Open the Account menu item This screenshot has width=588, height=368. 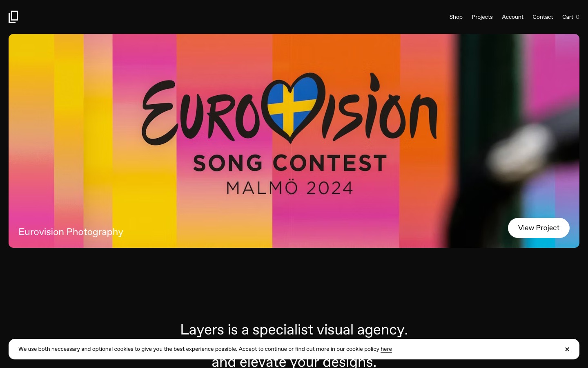click(x=512, y=17)
